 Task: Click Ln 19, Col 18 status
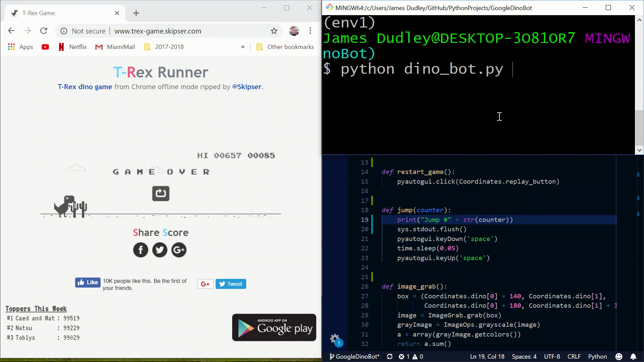(x=487, y=357)
